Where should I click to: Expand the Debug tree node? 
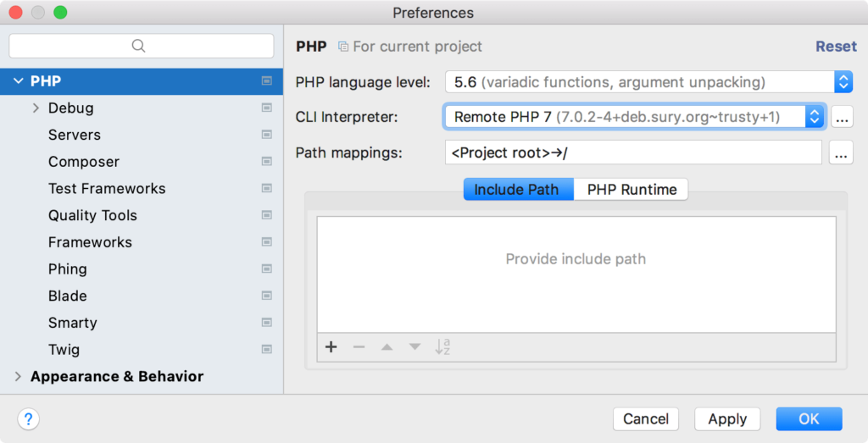(36, 108)
